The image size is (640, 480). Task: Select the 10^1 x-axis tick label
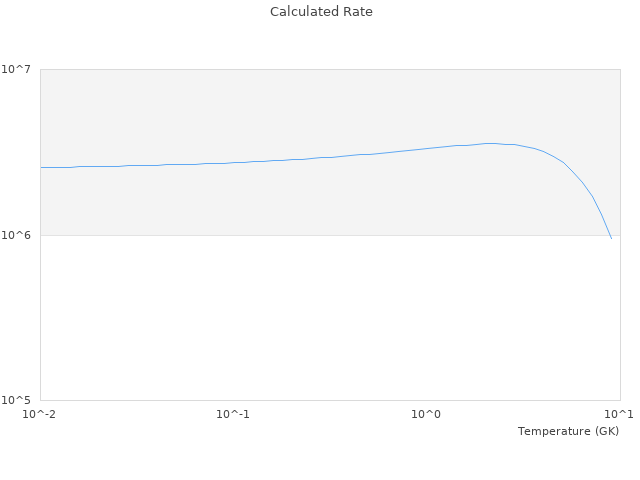tap(618, 415)
